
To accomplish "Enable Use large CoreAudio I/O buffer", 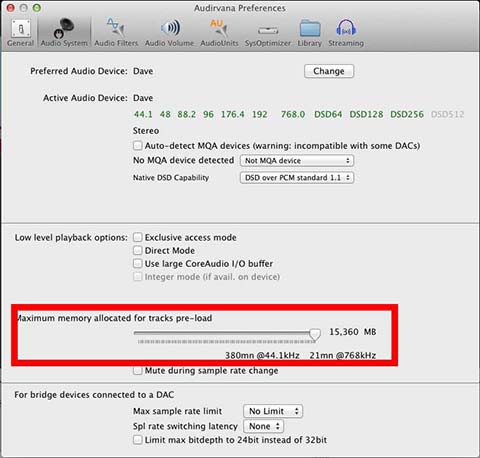I will 138,263.
